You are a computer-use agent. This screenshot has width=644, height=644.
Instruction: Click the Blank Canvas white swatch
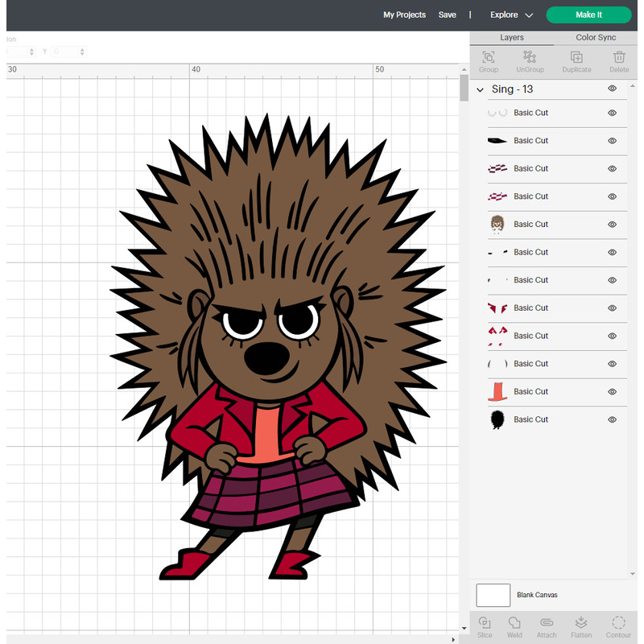tap(493, 595)
